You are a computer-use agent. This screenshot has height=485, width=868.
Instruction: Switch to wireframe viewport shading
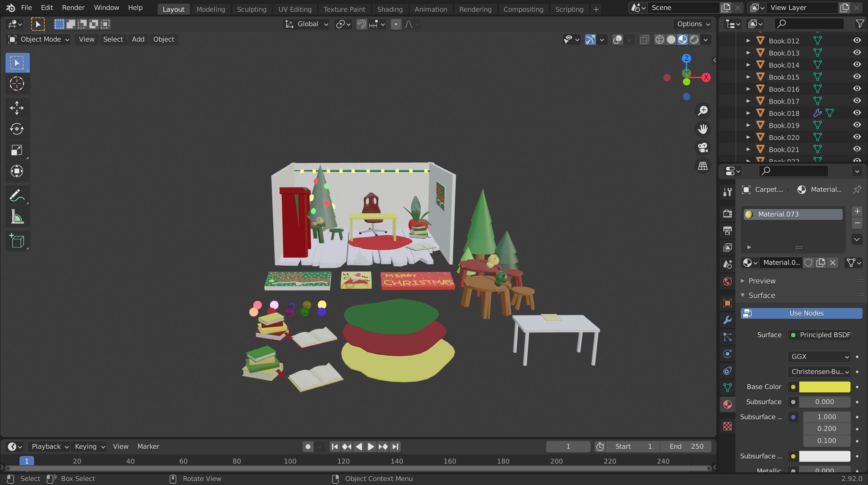659,40
